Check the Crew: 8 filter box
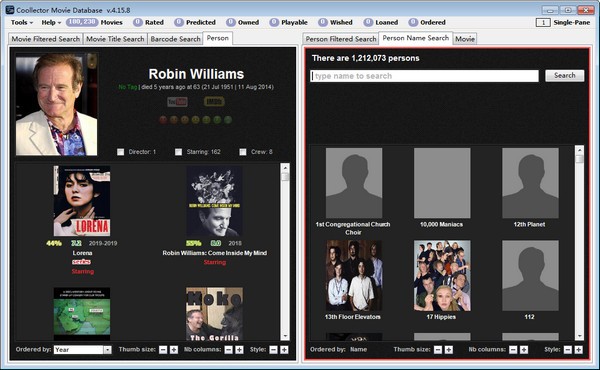 click(x=243, y=152)
